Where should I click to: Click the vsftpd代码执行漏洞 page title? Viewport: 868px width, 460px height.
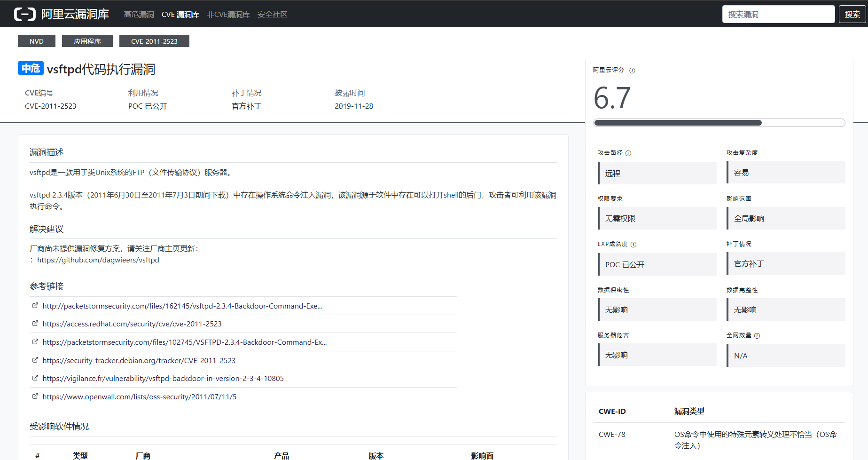click(x=101, y=69)
